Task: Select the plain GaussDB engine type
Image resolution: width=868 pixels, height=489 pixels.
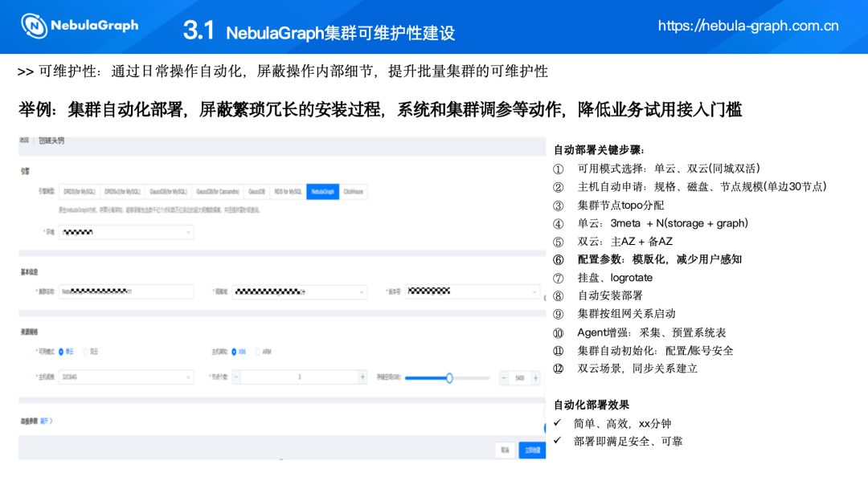Action: (257, 192)
